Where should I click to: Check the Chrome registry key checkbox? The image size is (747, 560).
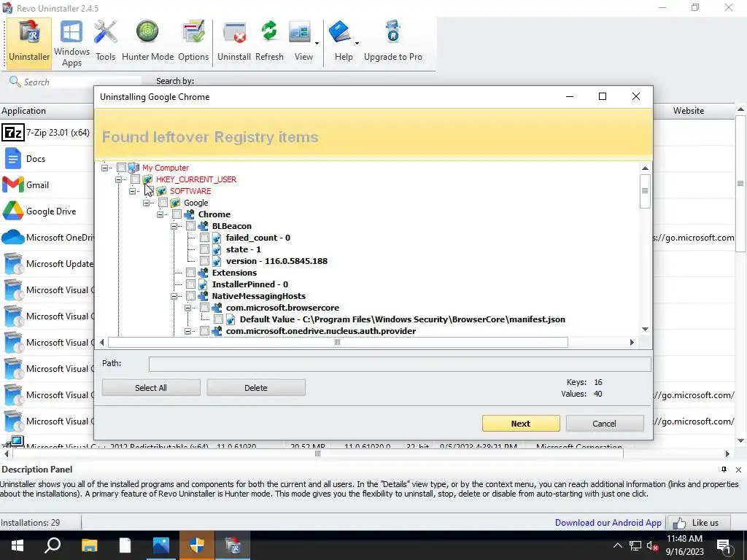pyautogui.click(x=177, y=214)
